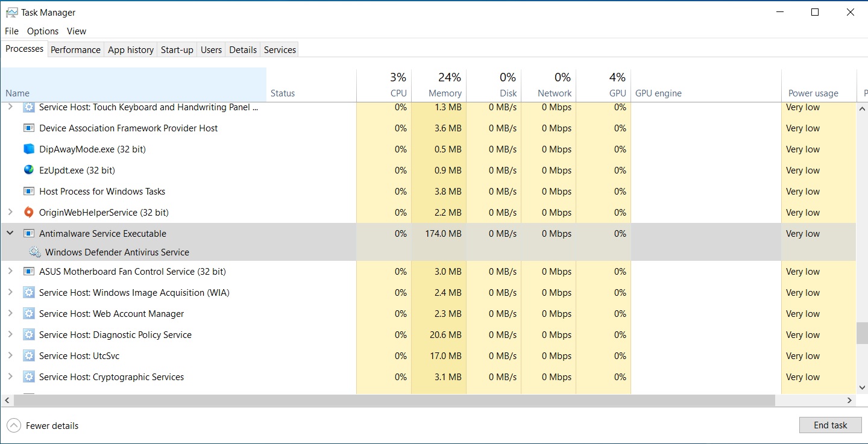Open the File menu
868x444 pixels.
[x=11, y=31]
